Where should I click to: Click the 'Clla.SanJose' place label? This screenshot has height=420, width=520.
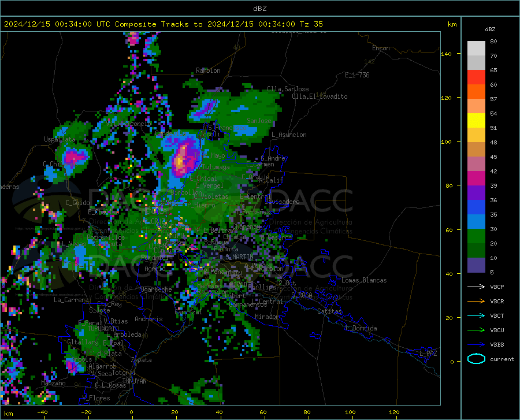(x=288, y=89)
